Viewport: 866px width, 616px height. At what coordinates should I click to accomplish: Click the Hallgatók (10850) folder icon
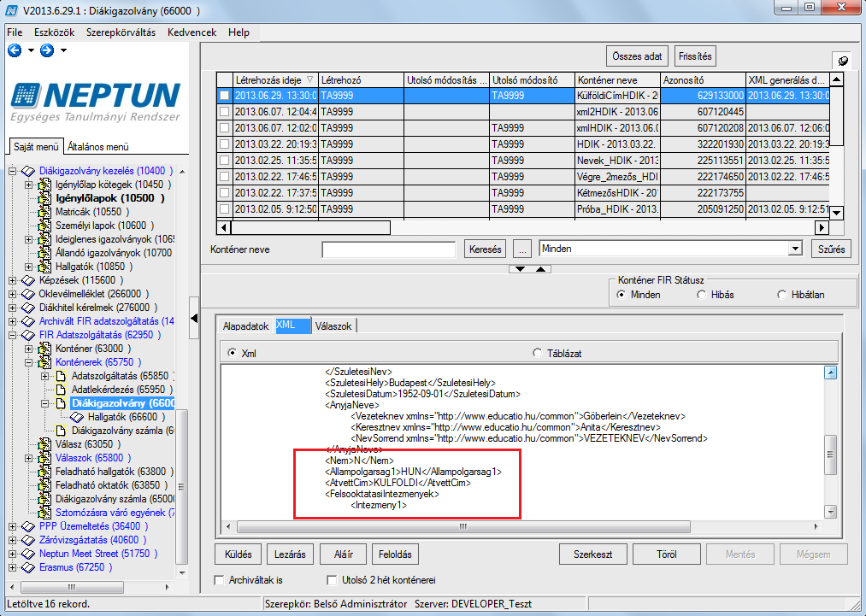(44, 267)
